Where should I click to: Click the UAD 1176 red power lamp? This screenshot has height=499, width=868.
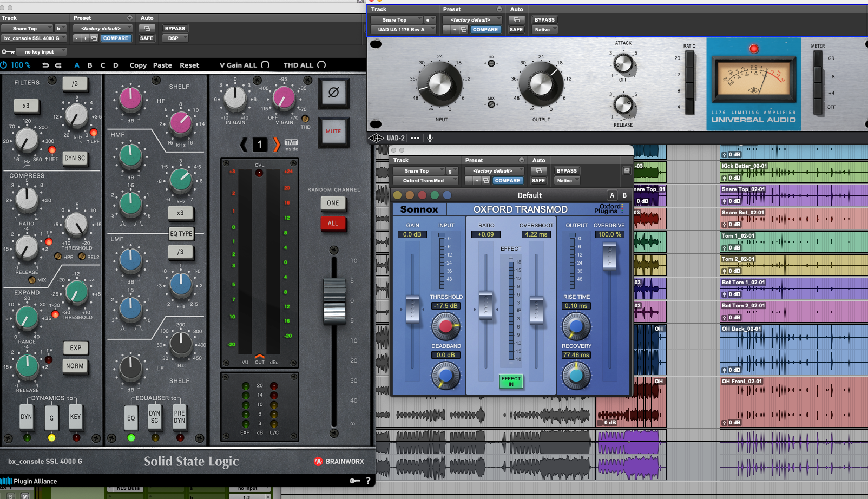click(x=753, y=49)
